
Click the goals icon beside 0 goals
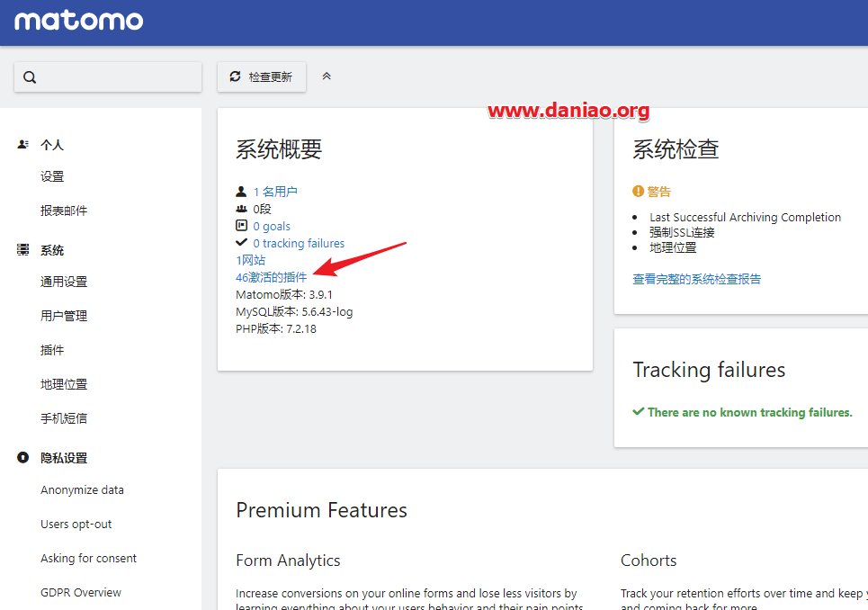[241, 225]
